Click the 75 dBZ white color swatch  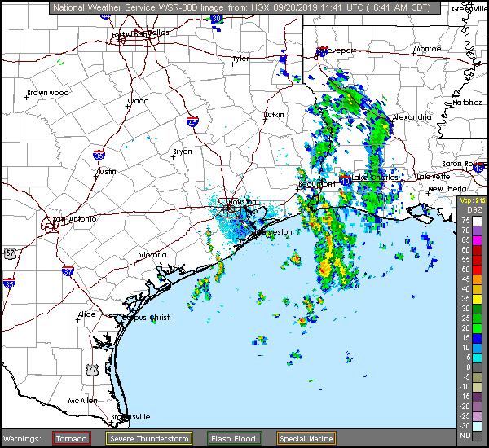477,221
